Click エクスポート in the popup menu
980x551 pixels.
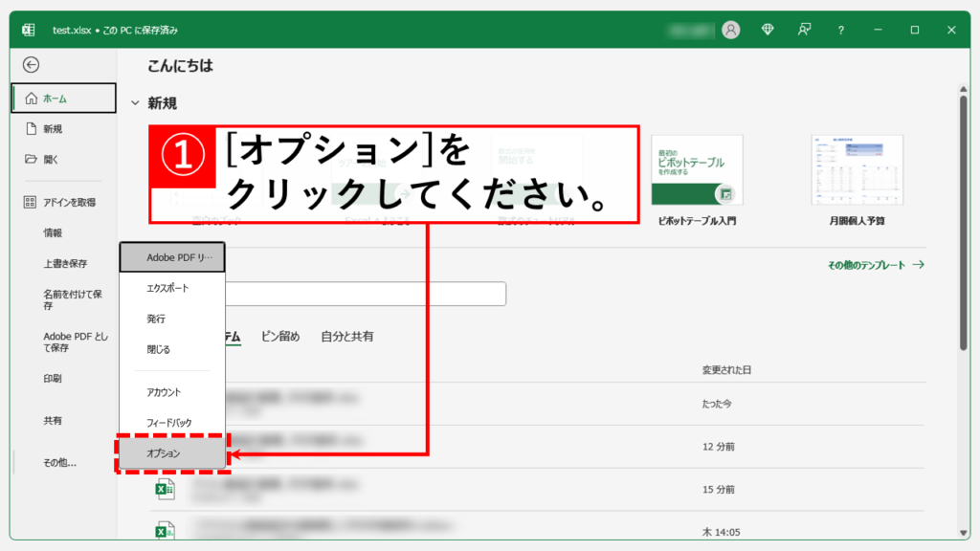point(167,288)
